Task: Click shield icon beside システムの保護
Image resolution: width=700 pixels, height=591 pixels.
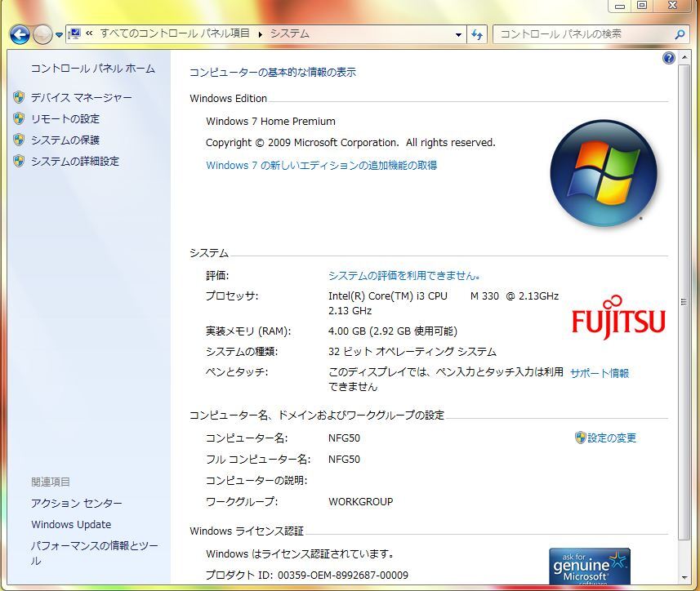Action: (x=19, y=140)
